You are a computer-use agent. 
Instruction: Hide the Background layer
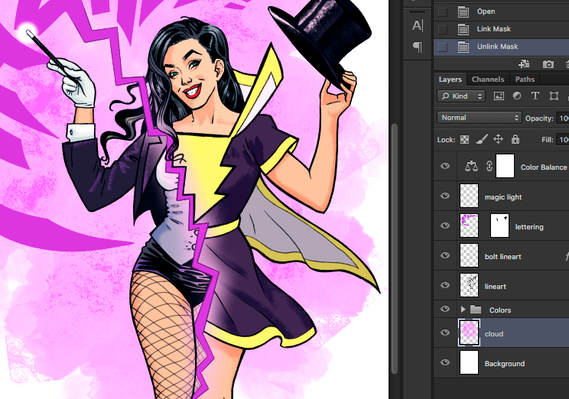[x=445, y=362]
